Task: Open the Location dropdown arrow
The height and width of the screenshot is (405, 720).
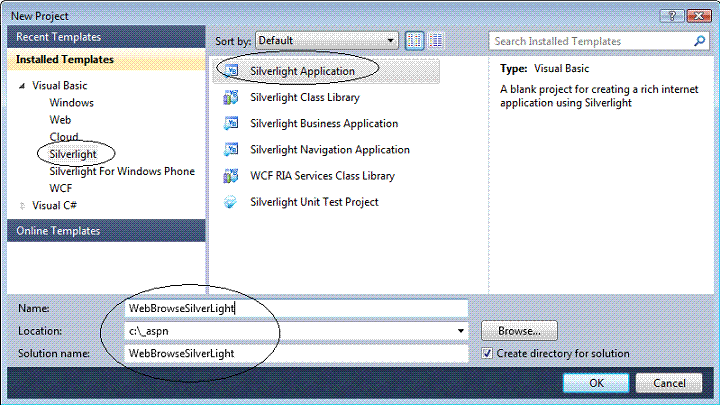Action: point(461,331)
